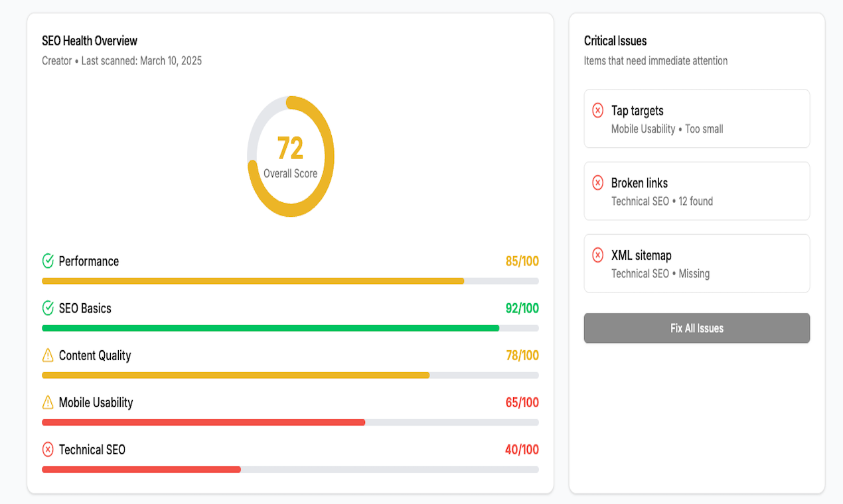Open the XML sitemap issue card
Screen dimensions: 843x504
click(x=697, y=263)
